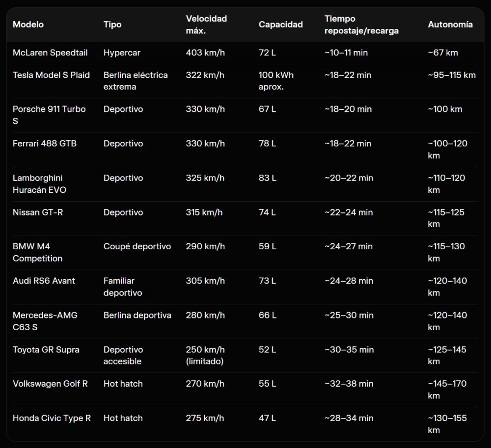Click the '83 L' capacity cell
This screenshot has height=448, width=491.
[267, 178]
